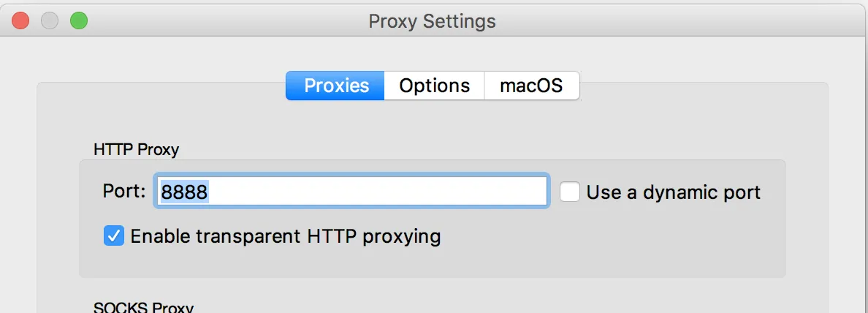
Task: Click the green zoom window button
Action: click(x=78, y=20)
